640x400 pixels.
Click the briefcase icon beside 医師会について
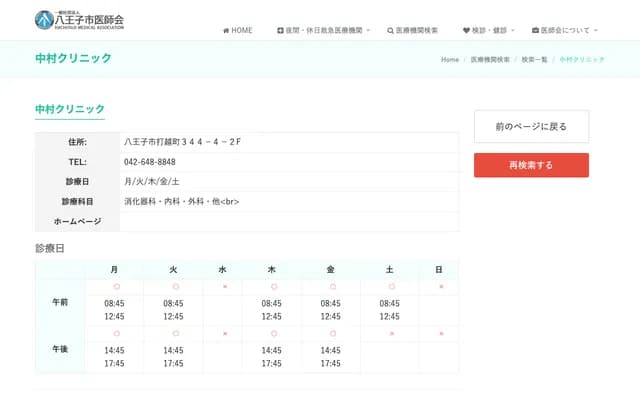click(x=535, y=31)
